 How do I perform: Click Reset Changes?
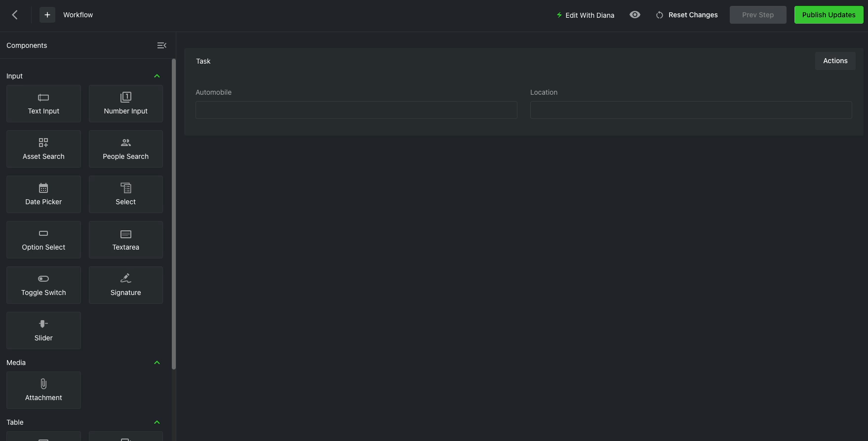click(x=687, y=15)
